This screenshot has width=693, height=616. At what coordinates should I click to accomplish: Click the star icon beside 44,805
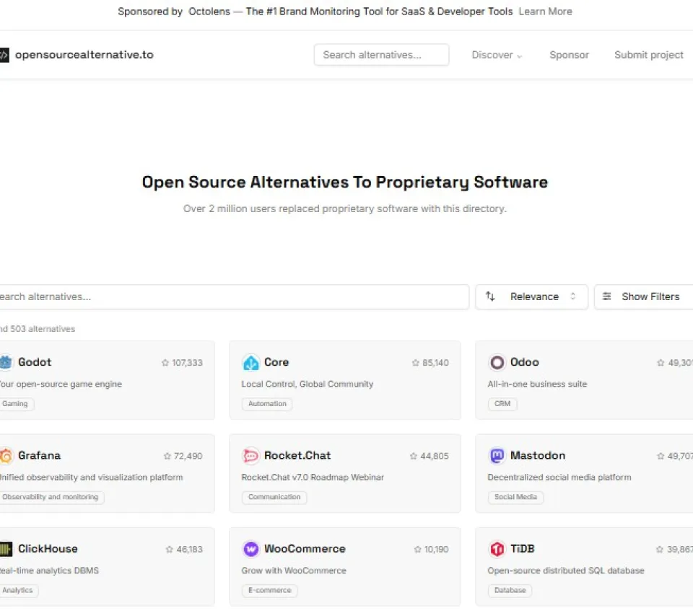pos(413,456)
